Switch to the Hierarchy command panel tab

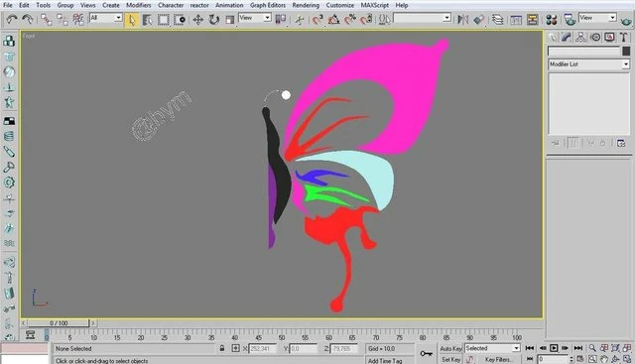[x=580, y=38]
